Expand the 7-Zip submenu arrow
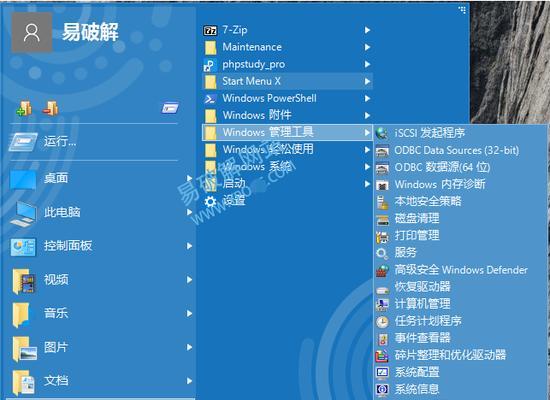550x400 pixels. click(x=367, y=30)
